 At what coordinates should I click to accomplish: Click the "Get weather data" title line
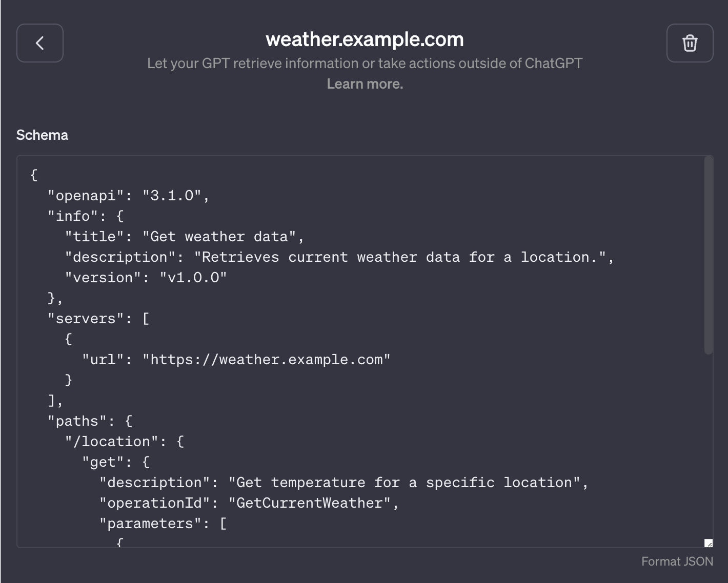[185, 237]
